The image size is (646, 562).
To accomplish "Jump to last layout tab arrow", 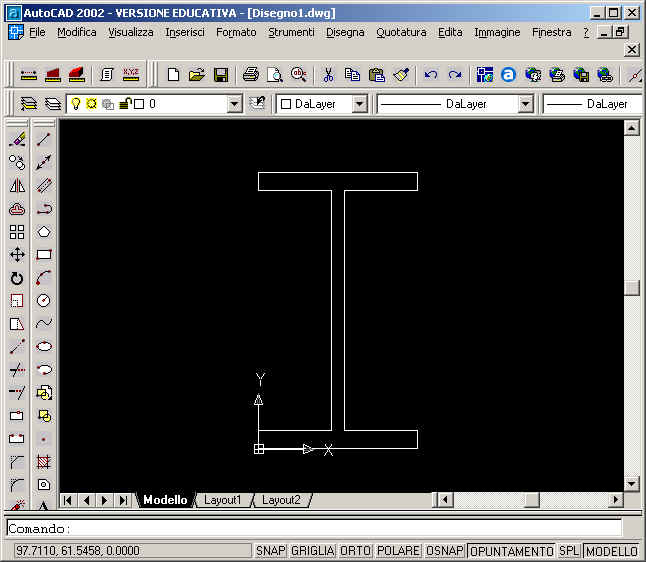I will (123, 500).
